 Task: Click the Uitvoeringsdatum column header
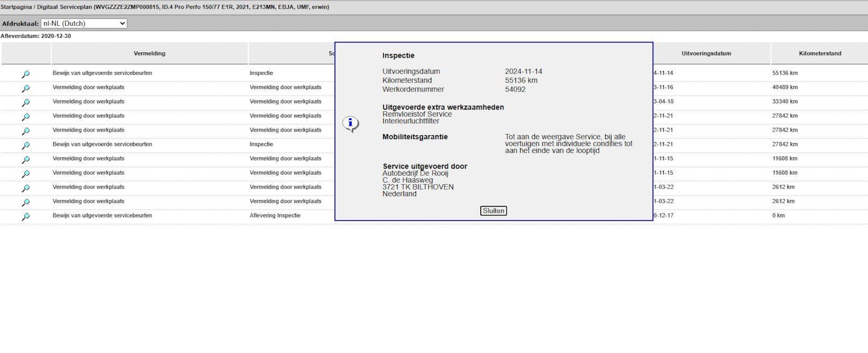pos(706,53)
